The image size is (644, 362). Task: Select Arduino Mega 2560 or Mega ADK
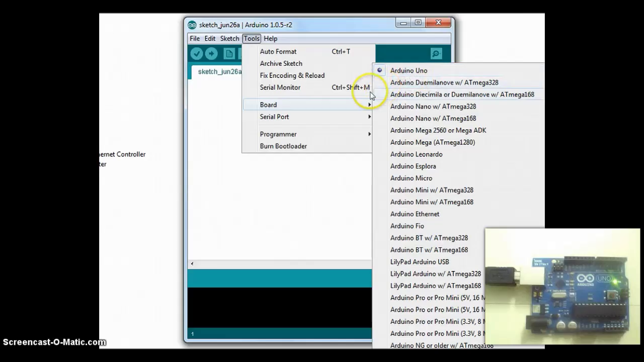438,130
